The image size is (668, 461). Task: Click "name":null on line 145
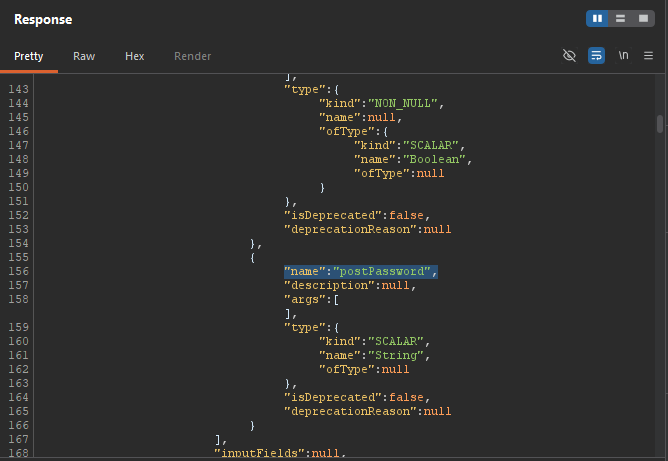(357, 117)
